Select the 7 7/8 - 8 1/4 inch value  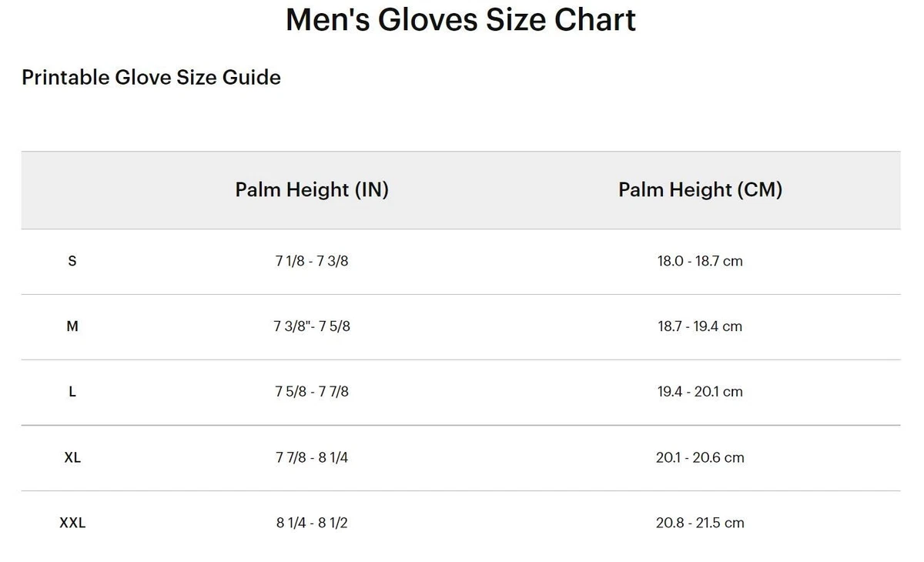312,457
